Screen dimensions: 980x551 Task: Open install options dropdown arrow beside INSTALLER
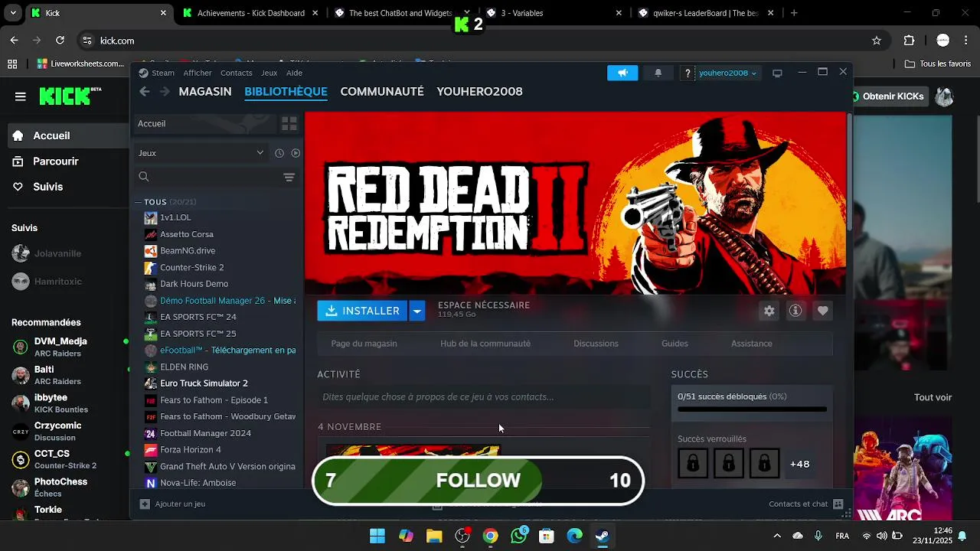[x=417, y=311]
